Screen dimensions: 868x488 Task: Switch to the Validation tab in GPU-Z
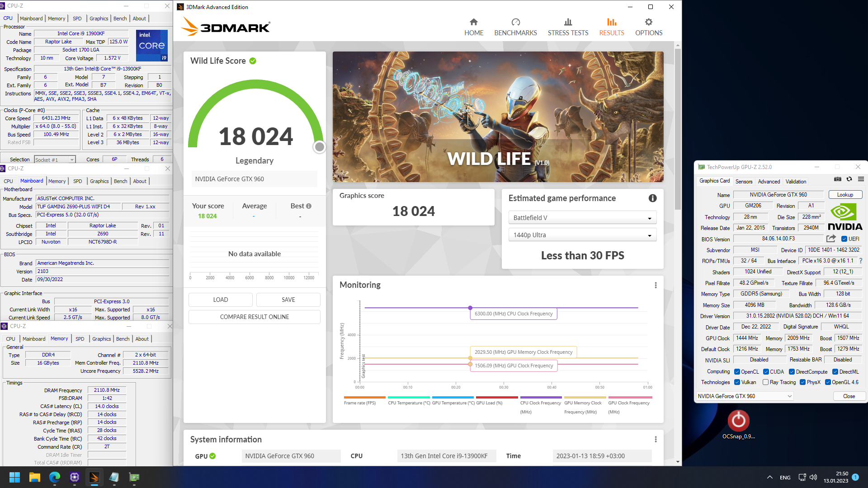796,182
